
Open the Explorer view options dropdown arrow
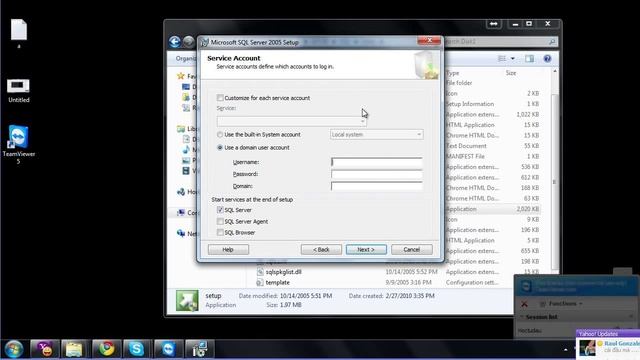point(513,59)
